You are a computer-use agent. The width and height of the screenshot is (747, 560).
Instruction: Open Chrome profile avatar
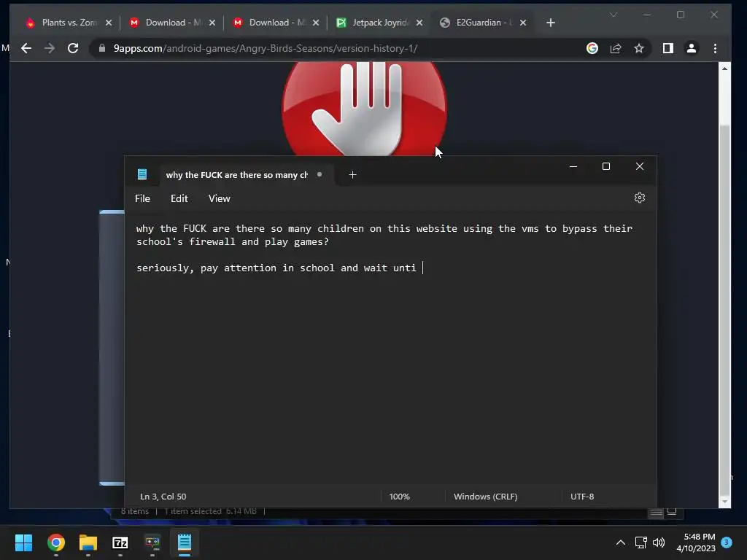click(x=692, y=48)
